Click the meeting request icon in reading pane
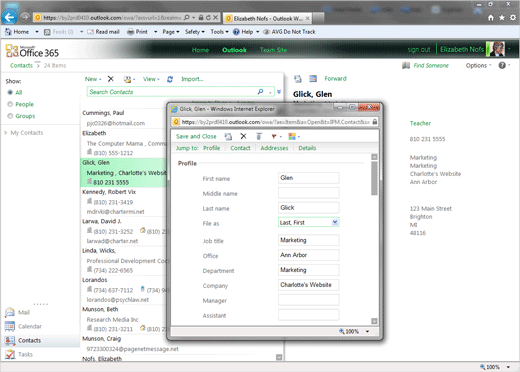520x372 pixels. 313,79
